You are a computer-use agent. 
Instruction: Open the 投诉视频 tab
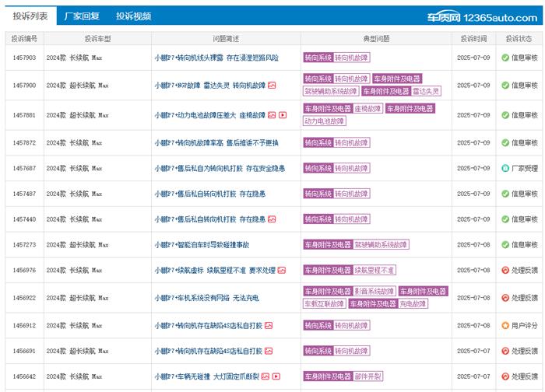point(133,16)
